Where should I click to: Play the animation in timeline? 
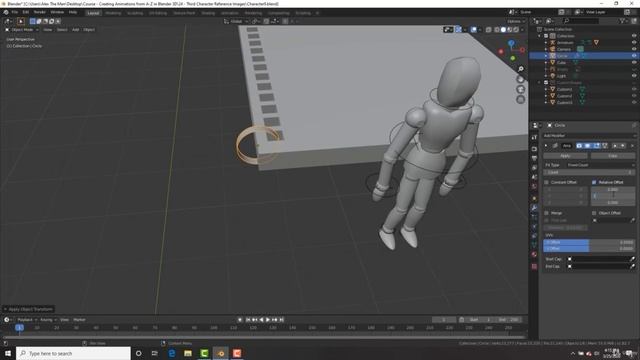(x=268, y=320)
